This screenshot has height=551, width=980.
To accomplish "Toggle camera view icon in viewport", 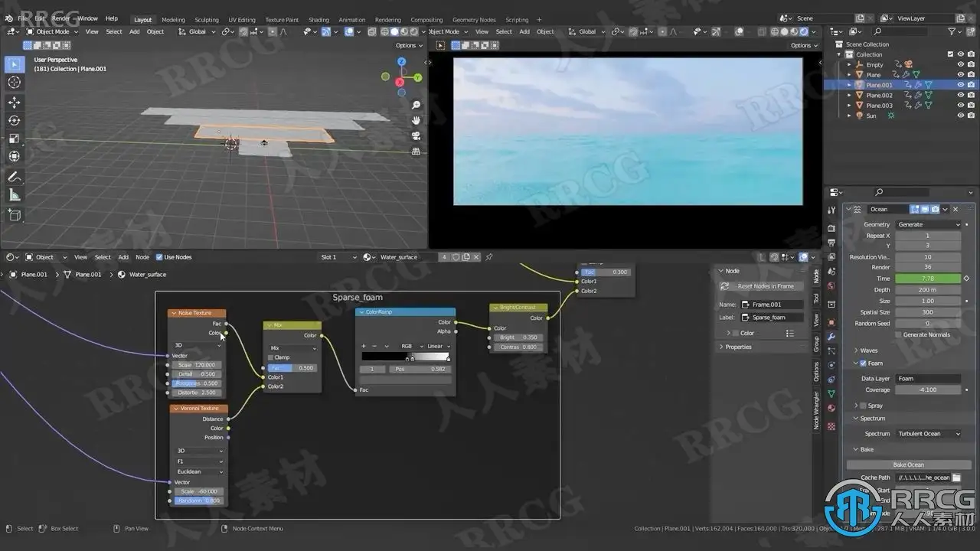I will (416, 136).
